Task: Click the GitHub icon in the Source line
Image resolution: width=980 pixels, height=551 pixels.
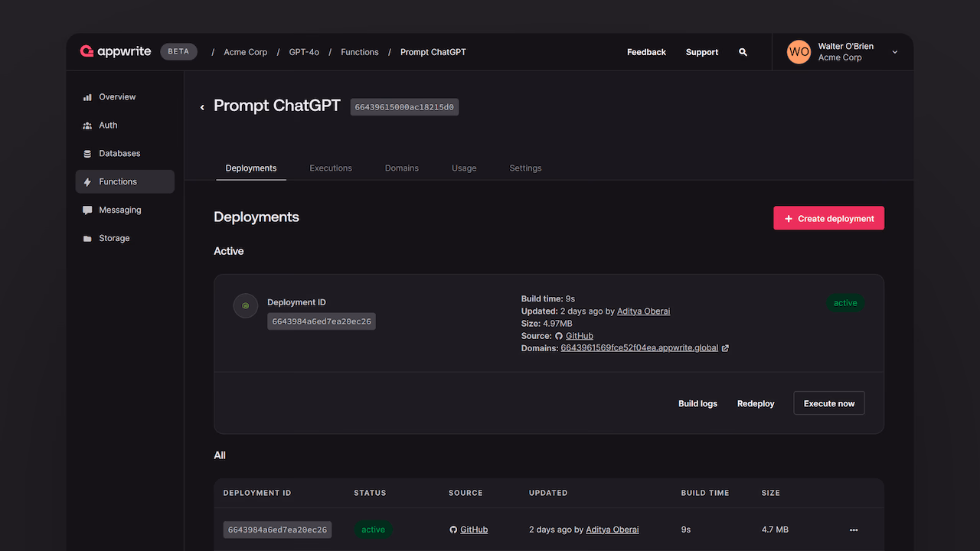Action: click(x=559, y=336)
